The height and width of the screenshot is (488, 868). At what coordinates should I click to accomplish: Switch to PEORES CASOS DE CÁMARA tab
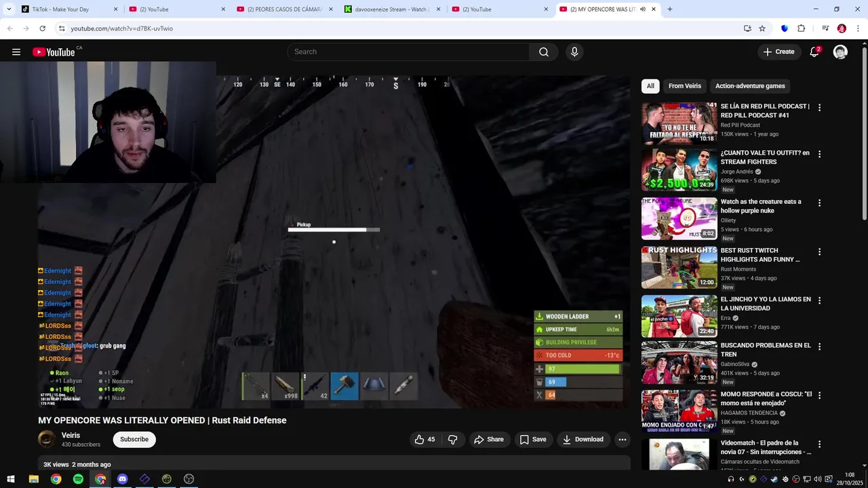283,9
